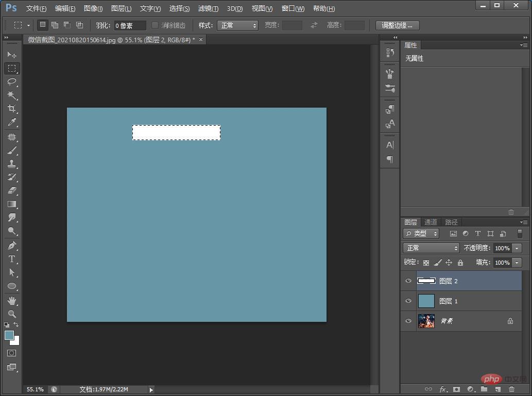
Task: Expand the 不透明度 opacity dropdown arrow
Action: pos(517,248)
